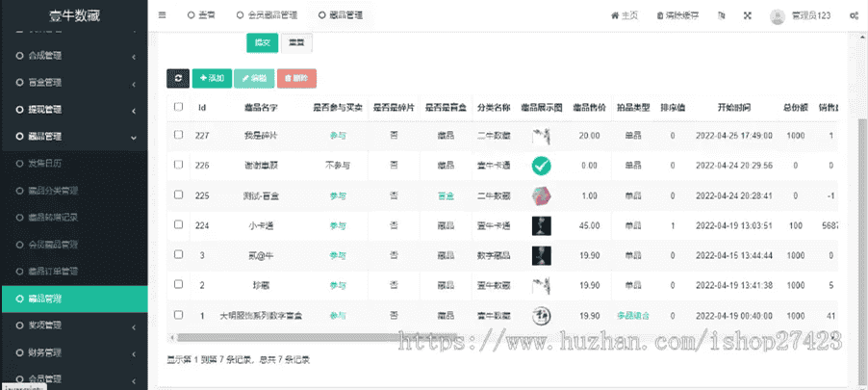Click the green checkmark thumbnail in row 226
Viewport: 868px width, 390px height.
[x=541, y=166]
